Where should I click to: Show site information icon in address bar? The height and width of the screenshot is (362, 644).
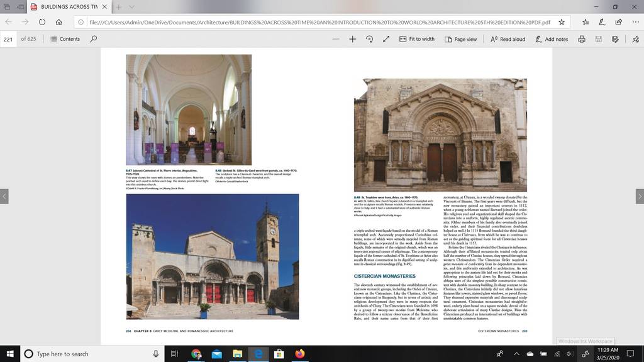[81, 22]
